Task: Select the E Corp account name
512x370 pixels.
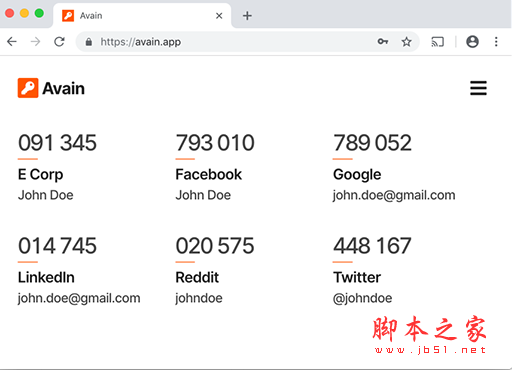Action: click(40, 175)
